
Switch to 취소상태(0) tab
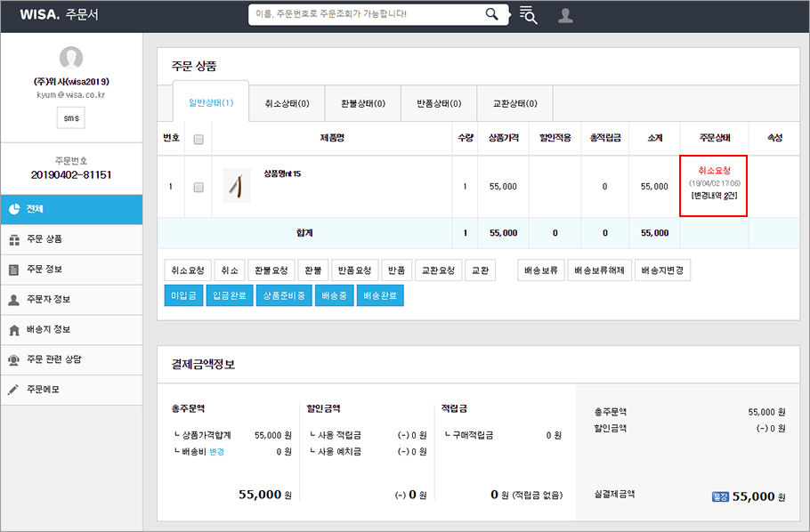tap(288, 103)
